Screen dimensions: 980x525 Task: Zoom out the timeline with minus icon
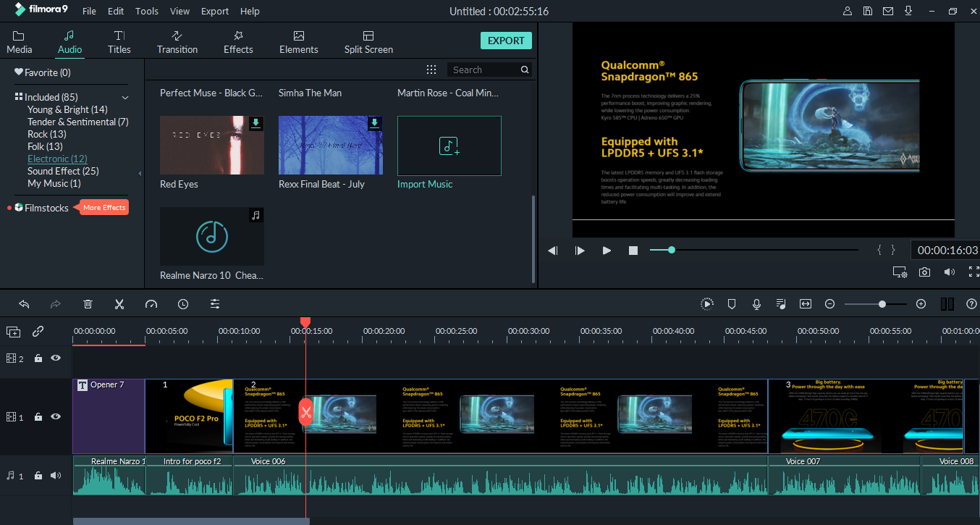[830, 304]
